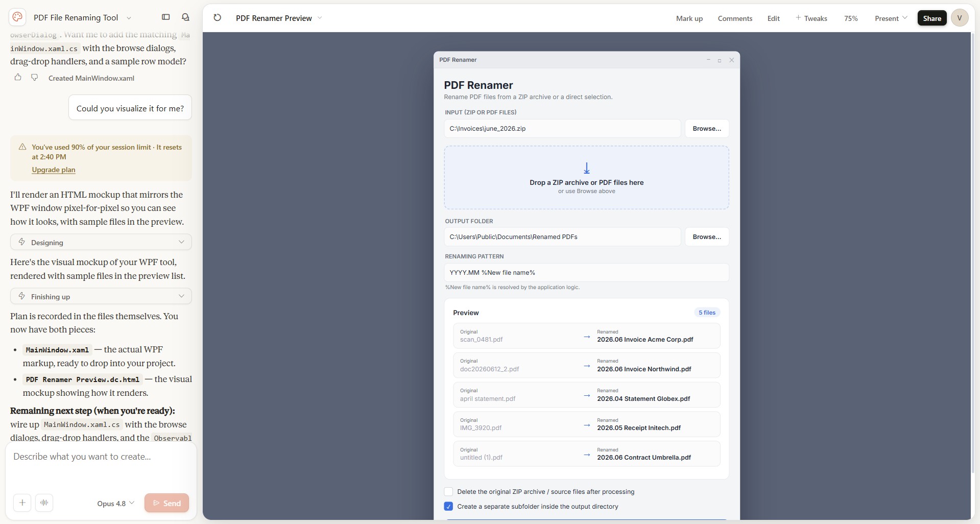Screen dimensions: 980x524
Task: Minimize the PDF Renamer mockup window
Action: tap(708, 60)
